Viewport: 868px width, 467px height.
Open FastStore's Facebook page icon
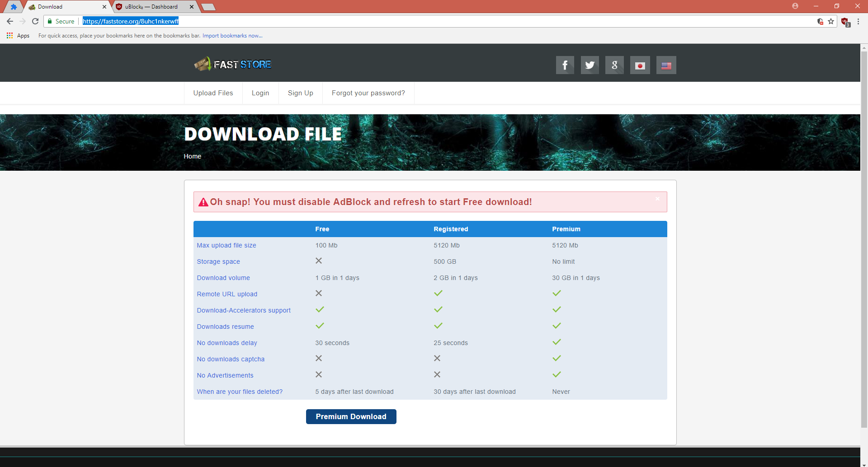(x=565, y=65)
